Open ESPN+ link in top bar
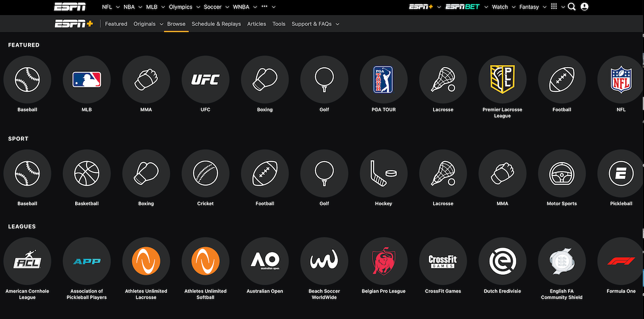This screenshot has height=319, width=644. (421, 7)
